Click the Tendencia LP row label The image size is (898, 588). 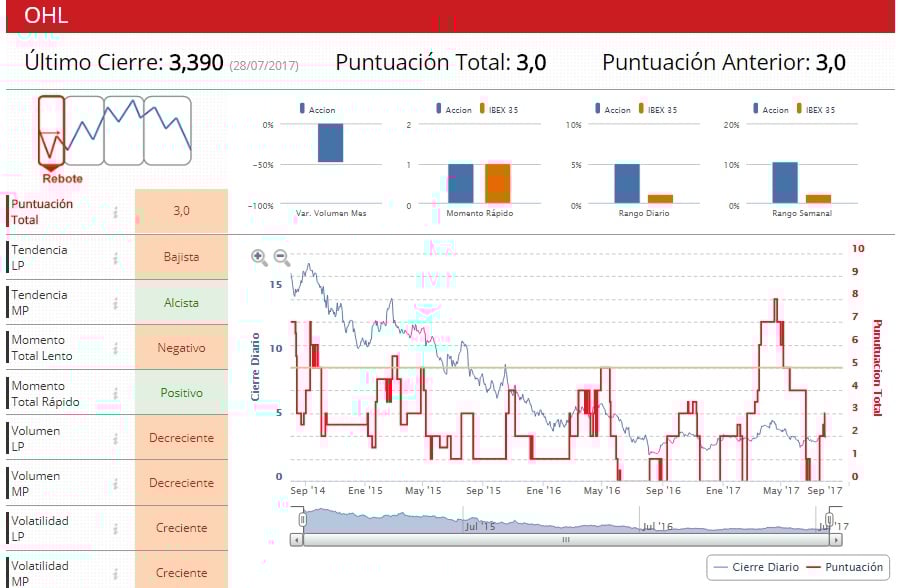(39, 258)
